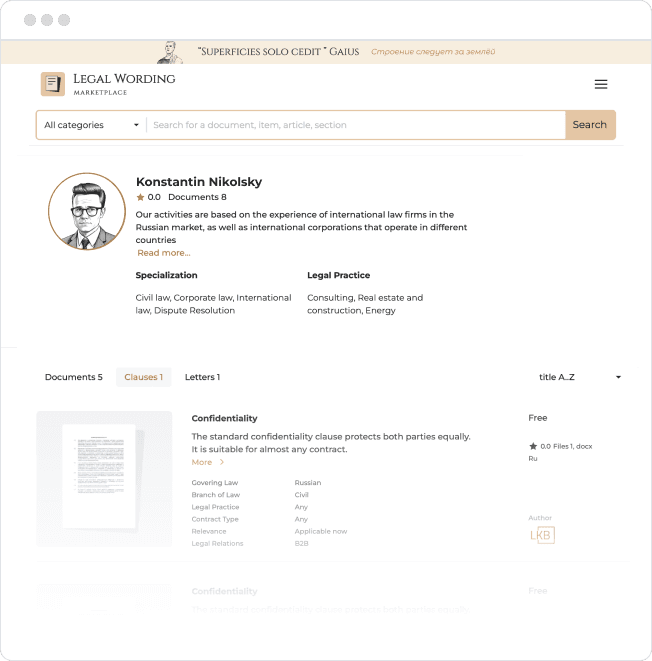Click the Gaius portrait illustration in banner

pos(174,52)
